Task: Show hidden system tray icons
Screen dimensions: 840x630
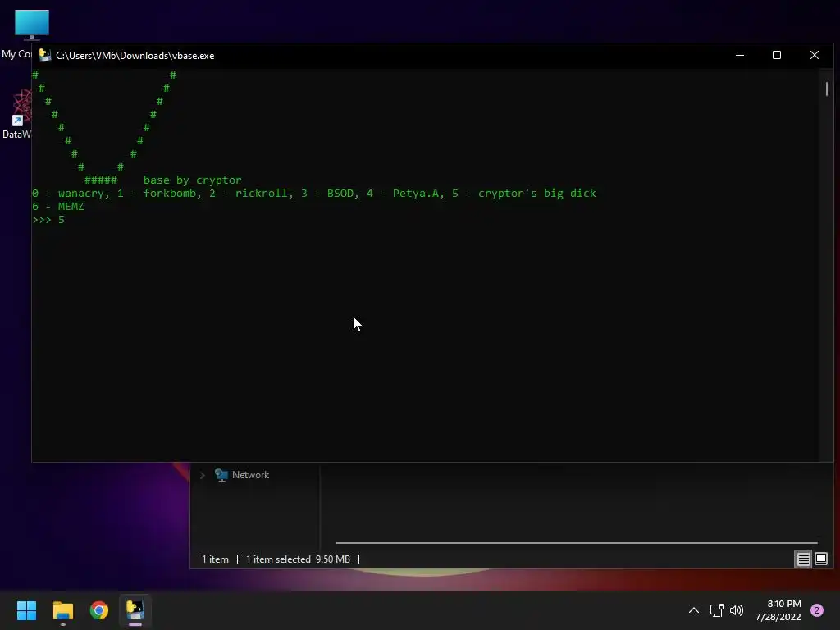Action: point(693,610)
